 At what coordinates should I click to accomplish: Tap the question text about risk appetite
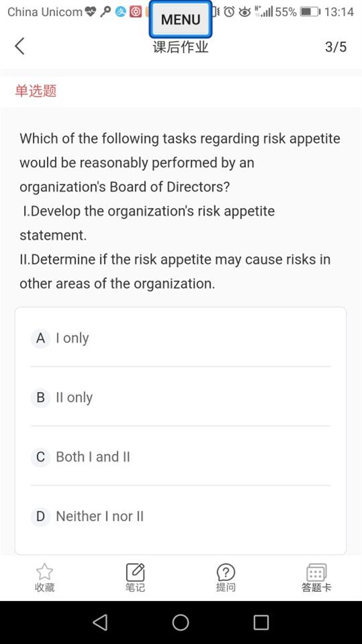click(180, 211)
